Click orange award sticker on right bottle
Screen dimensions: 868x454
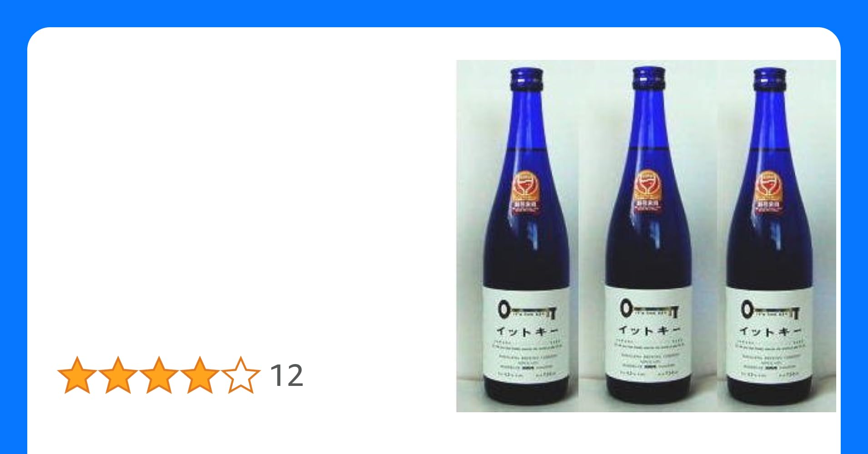click(768, 192)
